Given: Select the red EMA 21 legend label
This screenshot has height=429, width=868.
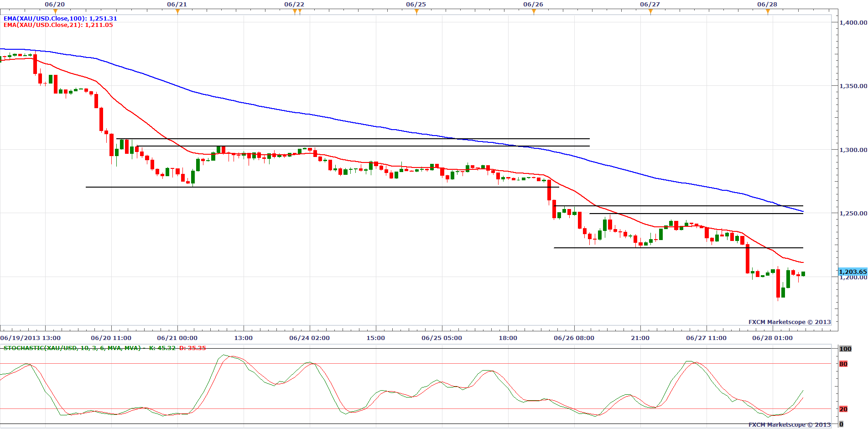Looking at the screenshot, I should click(x=58, y=25).
